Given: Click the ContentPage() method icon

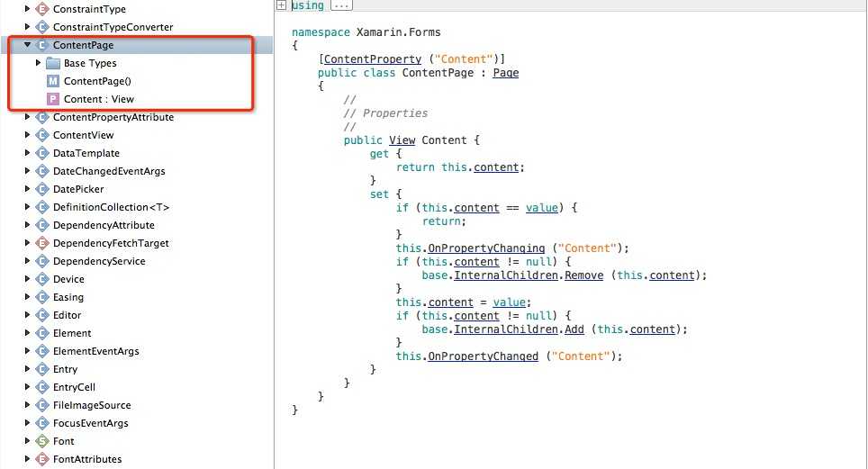Looking at the screenshot, I should click(x=52, y=81).
